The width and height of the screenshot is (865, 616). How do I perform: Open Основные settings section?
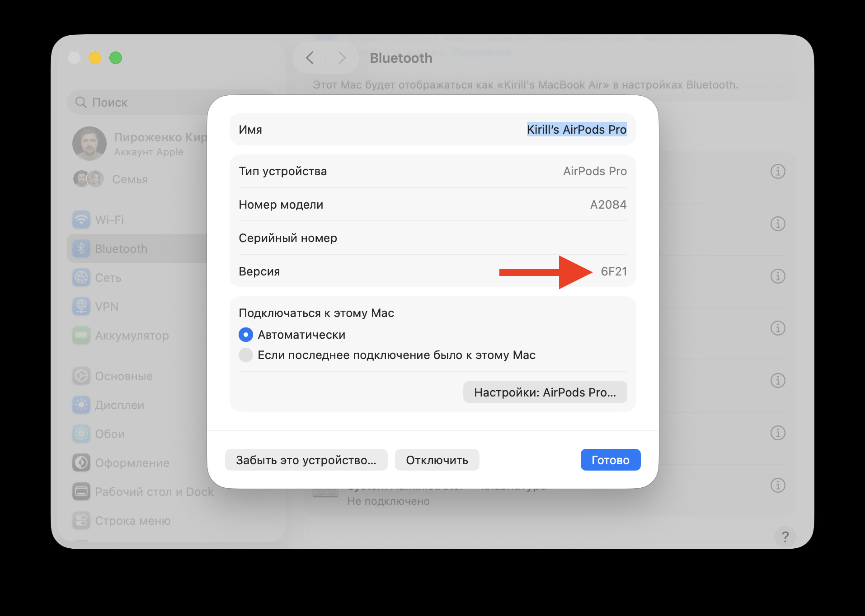point(123,376)
